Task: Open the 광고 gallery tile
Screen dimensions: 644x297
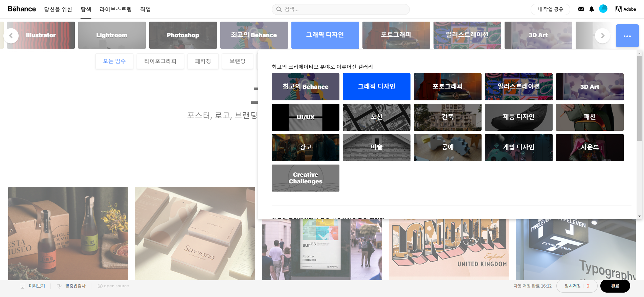Action: pyautogui.click(x=306, y=148)
